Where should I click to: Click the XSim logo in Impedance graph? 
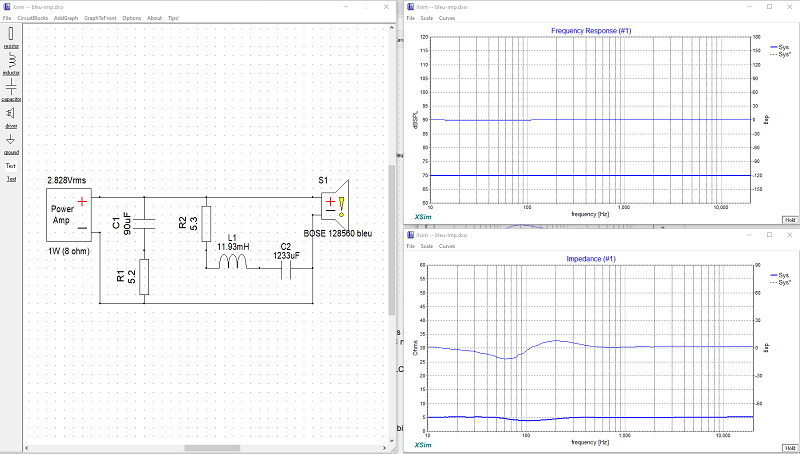423,445
